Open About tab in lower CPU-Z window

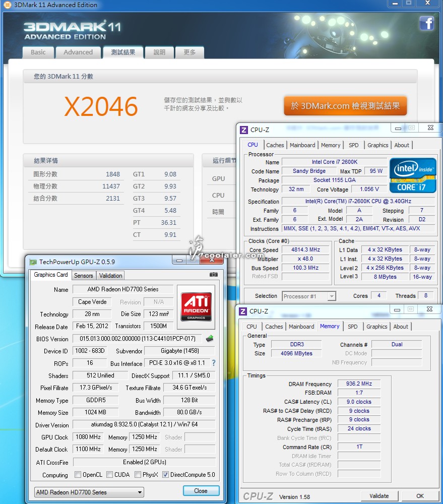click(x=401, y=327)
